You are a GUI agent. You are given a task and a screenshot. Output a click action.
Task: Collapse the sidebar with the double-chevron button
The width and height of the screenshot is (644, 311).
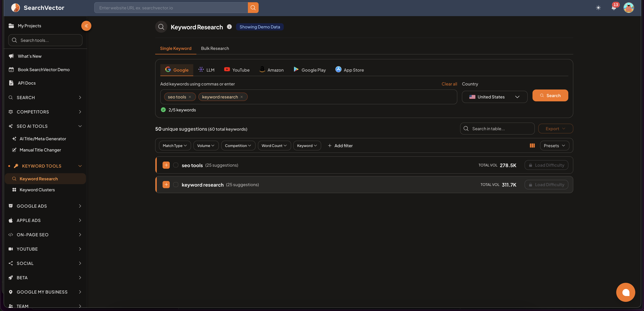click(x=86, y=26)
